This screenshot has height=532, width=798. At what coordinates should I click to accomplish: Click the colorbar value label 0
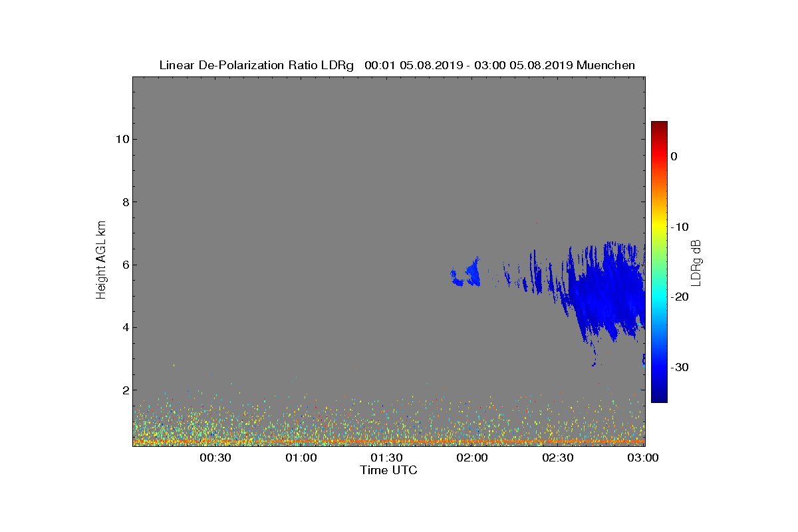(x=674, y=156)
